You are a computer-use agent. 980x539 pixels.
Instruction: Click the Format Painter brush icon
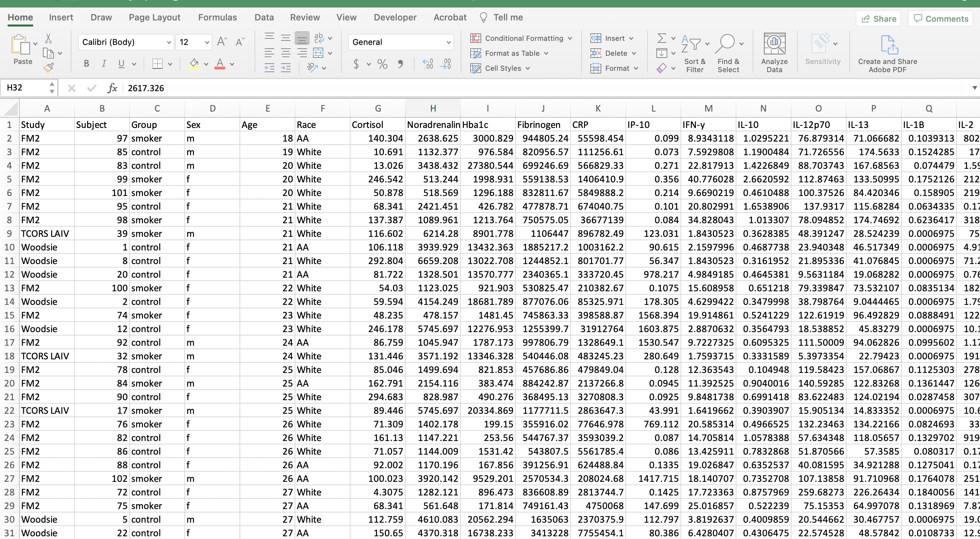click(48, 68)
